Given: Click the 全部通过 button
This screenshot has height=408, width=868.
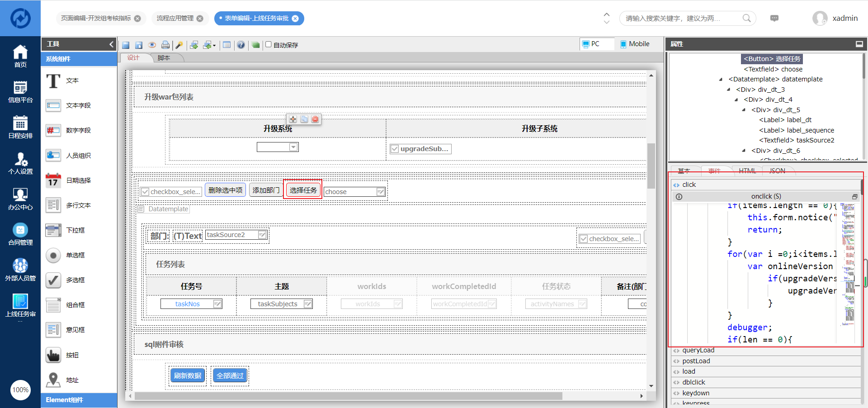Looking at the screenshot, I should coord(230,375).
